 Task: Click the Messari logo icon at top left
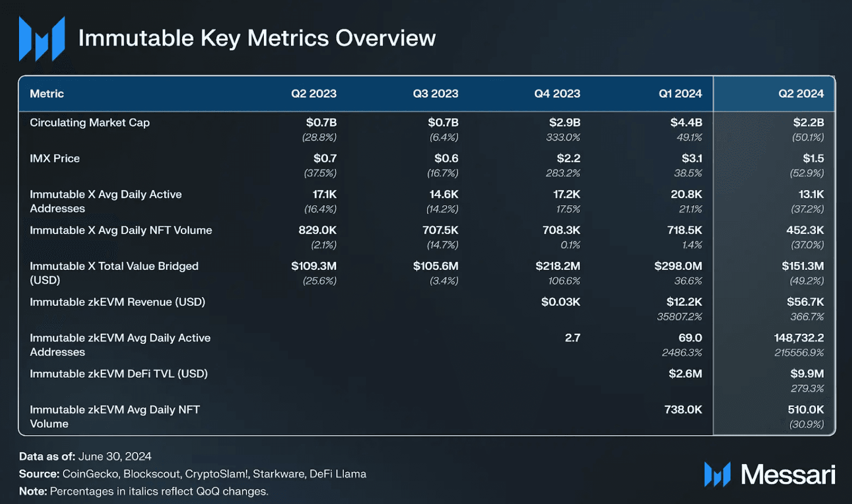tap(42, 38)
